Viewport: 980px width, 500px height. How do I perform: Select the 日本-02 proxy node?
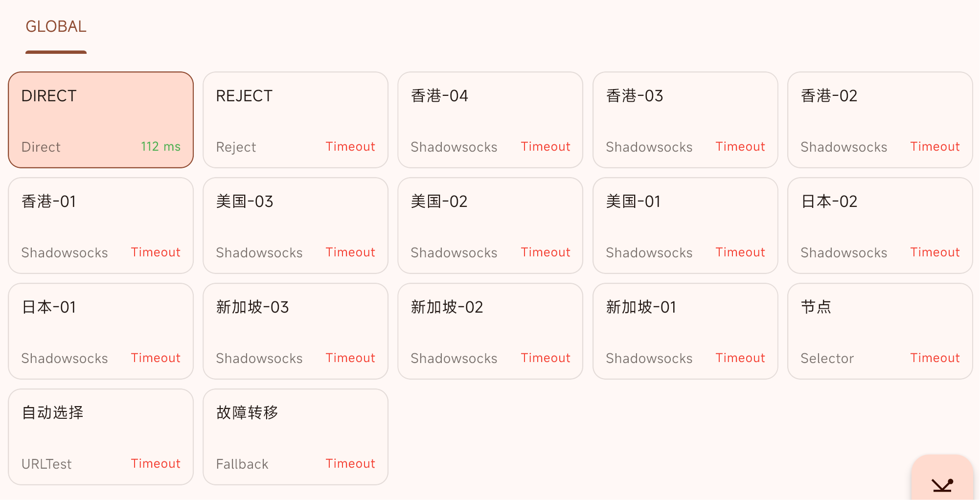880,226
